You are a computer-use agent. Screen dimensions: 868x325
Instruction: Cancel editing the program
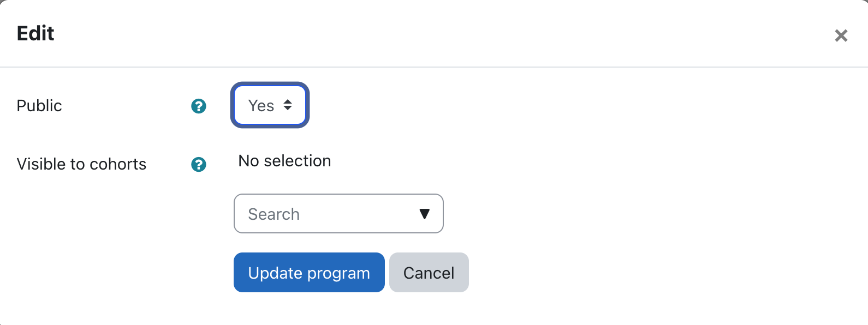coord(429,273)
